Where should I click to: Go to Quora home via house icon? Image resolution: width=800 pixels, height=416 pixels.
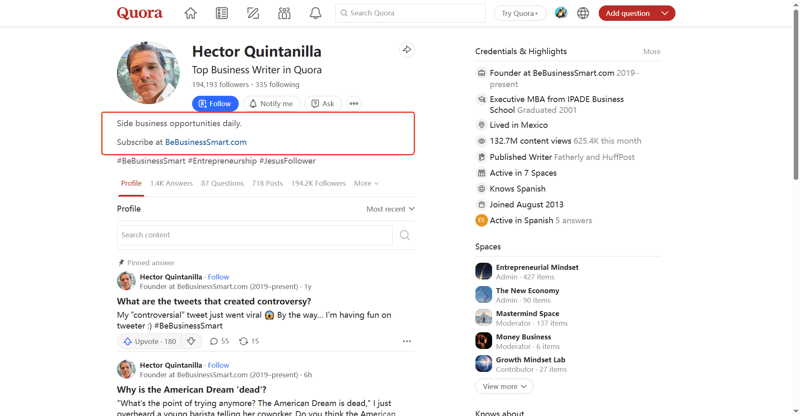(x=190, y=13)
